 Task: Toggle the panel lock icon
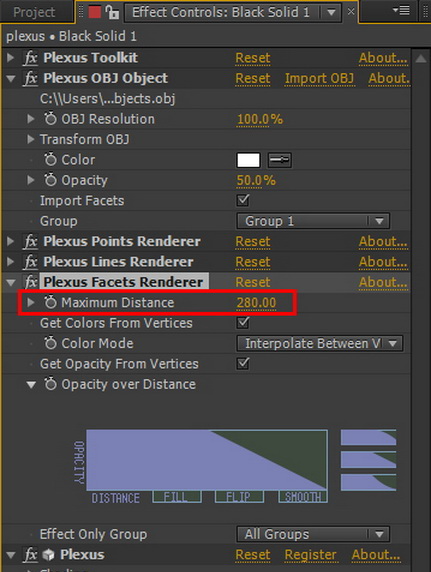[112, 12]
